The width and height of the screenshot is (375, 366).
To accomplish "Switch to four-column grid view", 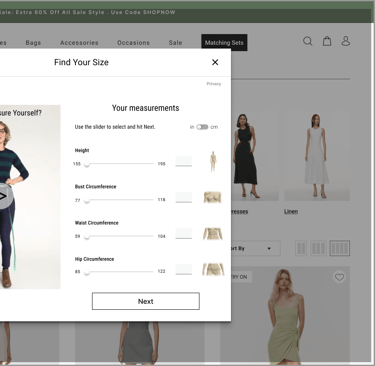I will 340,248.
